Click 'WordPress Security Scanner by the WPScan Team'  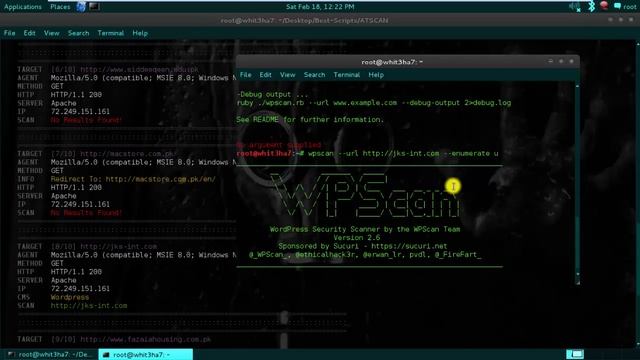[x=365, y=229]
